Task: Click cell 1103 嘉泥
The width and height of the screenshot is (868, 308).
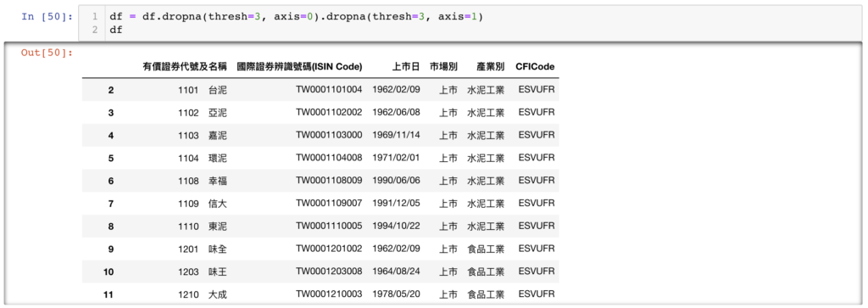Action: (x=202, y=135)
